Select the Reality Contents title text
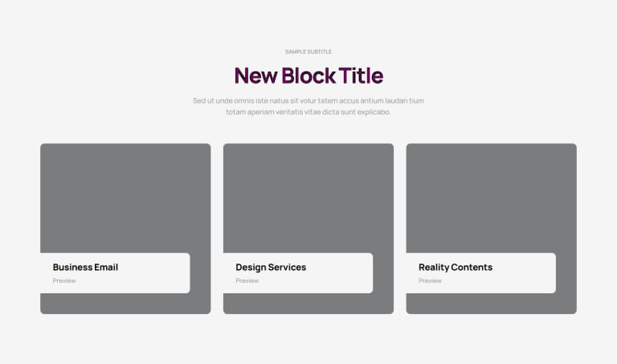617x364 pixels. click(x=456, y=268)
